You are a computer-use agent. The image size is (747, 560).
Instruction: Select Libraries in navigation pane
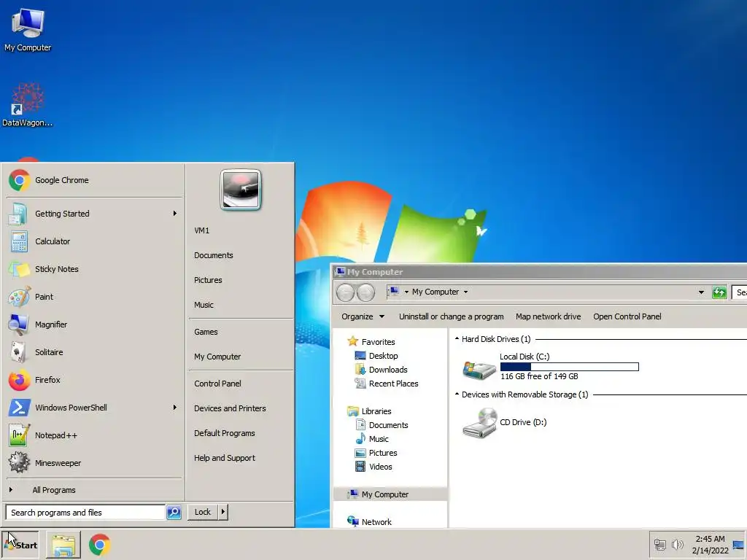point(370,411)
